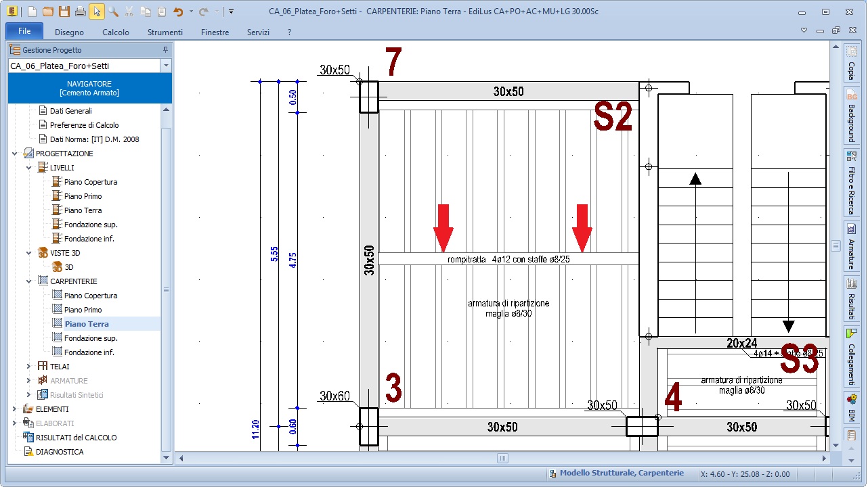Select the magnifier zoom tool
The width and height of the screenshot is (868, 487).
point(113,11)
